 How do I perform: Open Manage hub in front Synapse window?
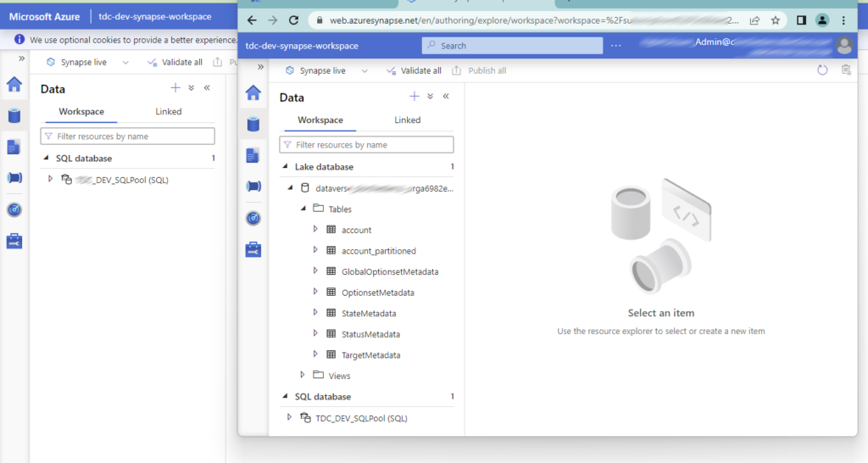pyautogui.click(x=253, y=250)
